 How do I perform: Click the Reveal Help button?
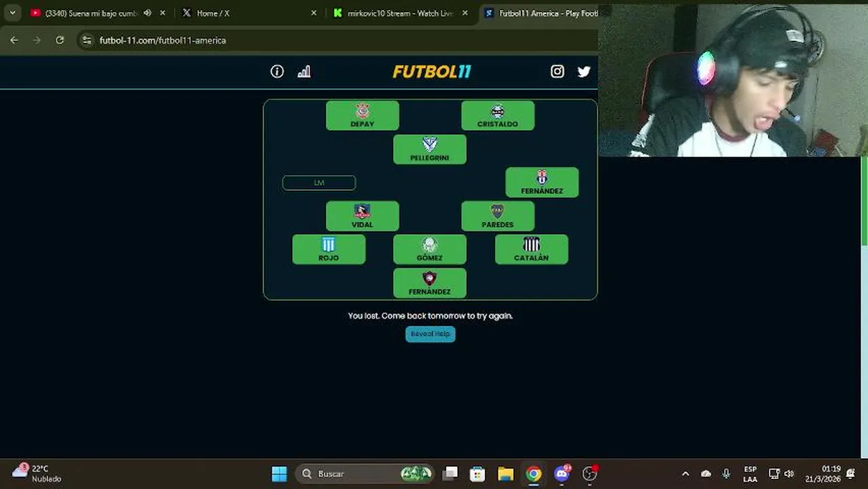tap(430, 334)
